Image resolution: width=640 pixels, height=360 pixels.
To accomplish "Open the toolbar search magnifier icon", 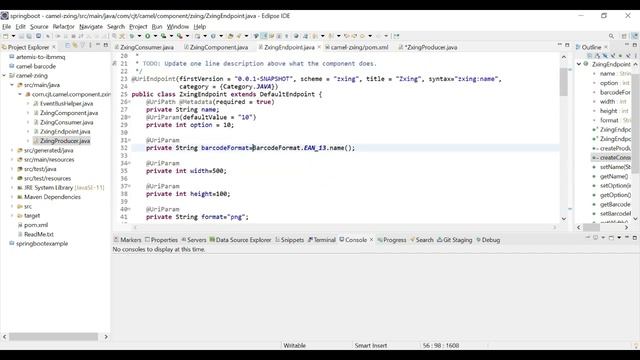I will tap(611, 36).
